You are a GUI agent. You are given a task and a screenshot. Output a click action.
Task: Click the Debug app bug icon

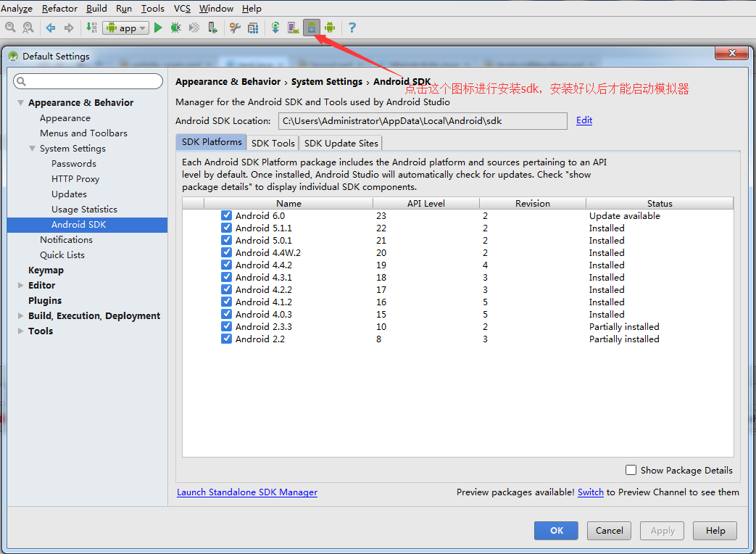(x=175, y=28)
